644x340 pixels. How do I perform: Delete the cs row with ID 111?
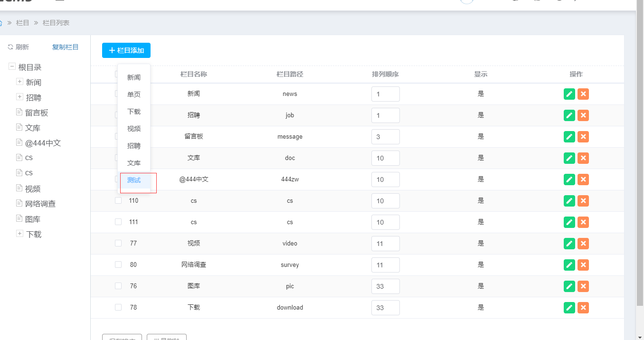(584, 222)
